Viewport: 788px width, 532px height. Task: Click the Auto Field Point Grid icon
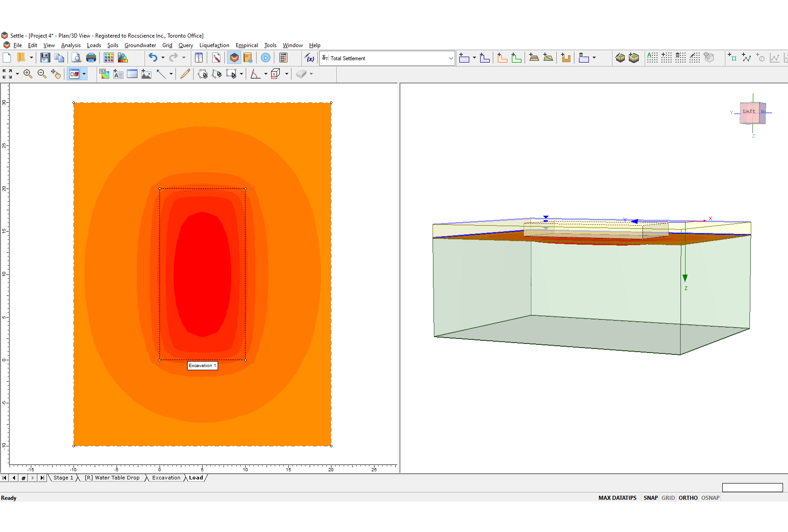pyautogui.click(x=652, y=58)
